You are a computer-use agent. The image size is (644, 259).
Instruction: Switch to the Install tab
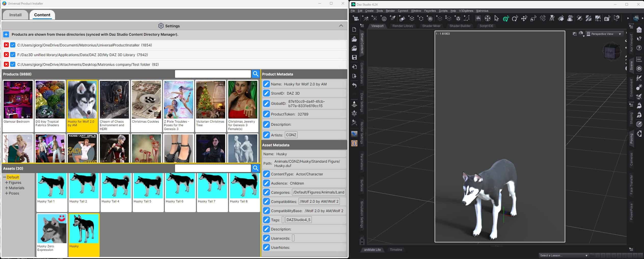[x=15, y=15]
